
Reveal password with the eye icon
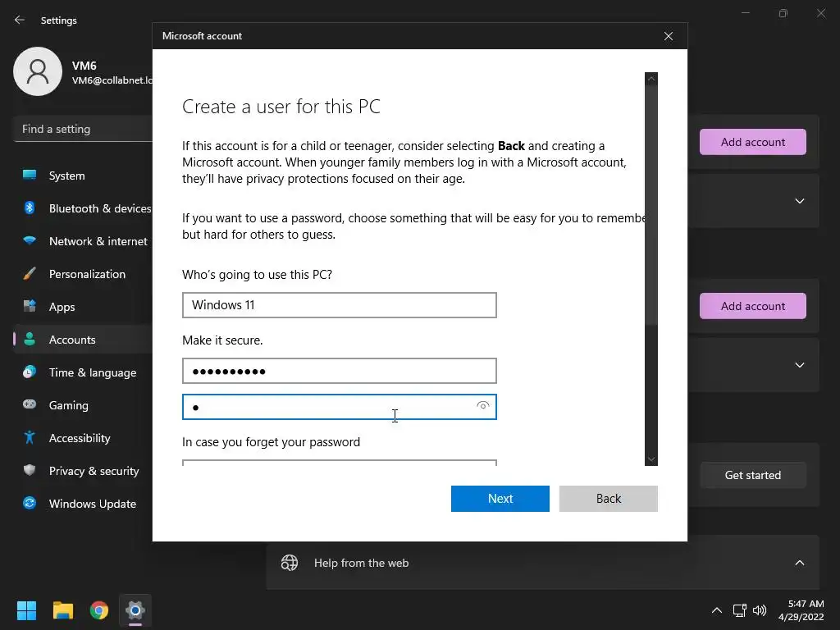tap(482, 405)
